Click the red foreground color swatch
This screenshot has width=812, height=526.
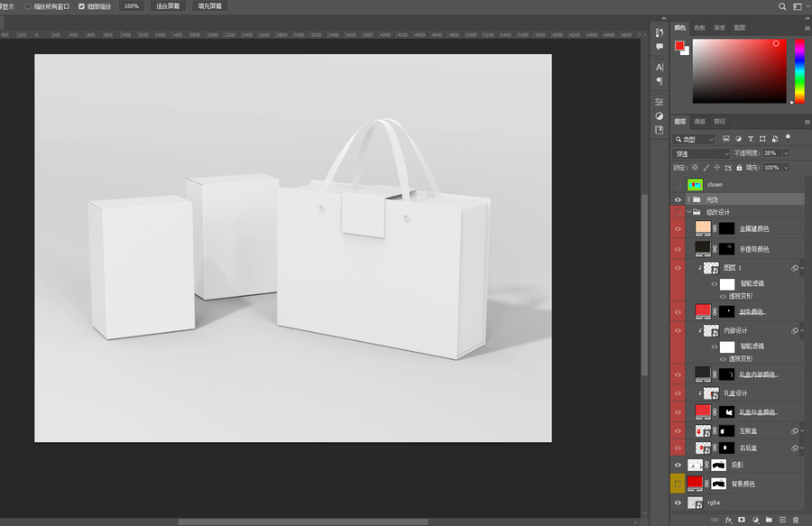[678, 45]
